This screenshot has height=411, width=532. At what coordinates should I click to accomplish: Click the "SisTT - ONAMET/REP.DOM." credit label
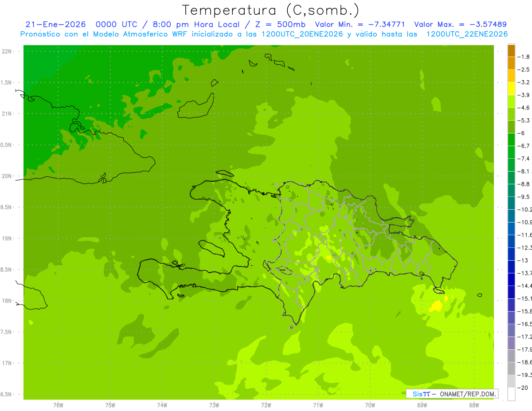pyautogui.click(x=452, y=394)
